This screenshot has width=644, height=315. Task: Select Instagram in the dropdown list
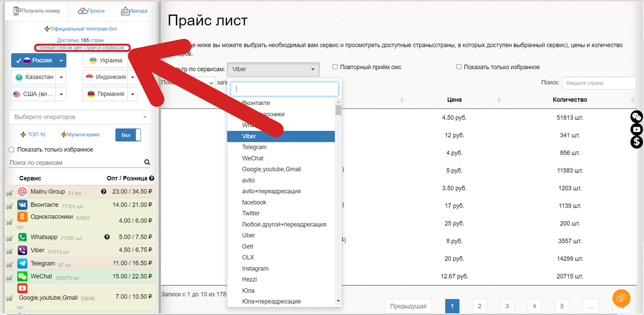tap(281, 268)
